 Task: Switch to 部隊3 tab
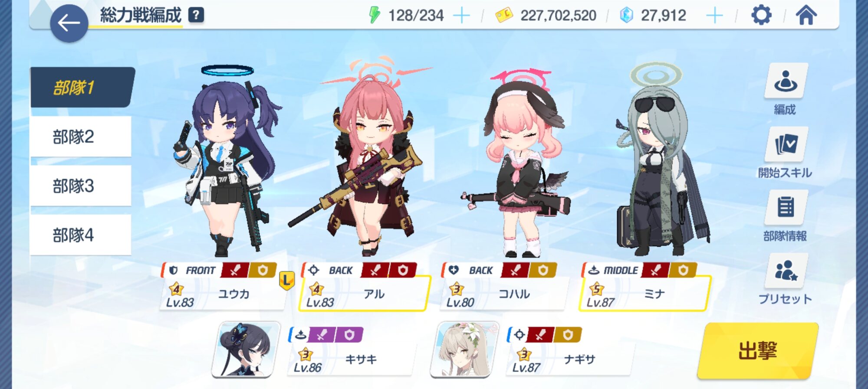coord(81,186)
